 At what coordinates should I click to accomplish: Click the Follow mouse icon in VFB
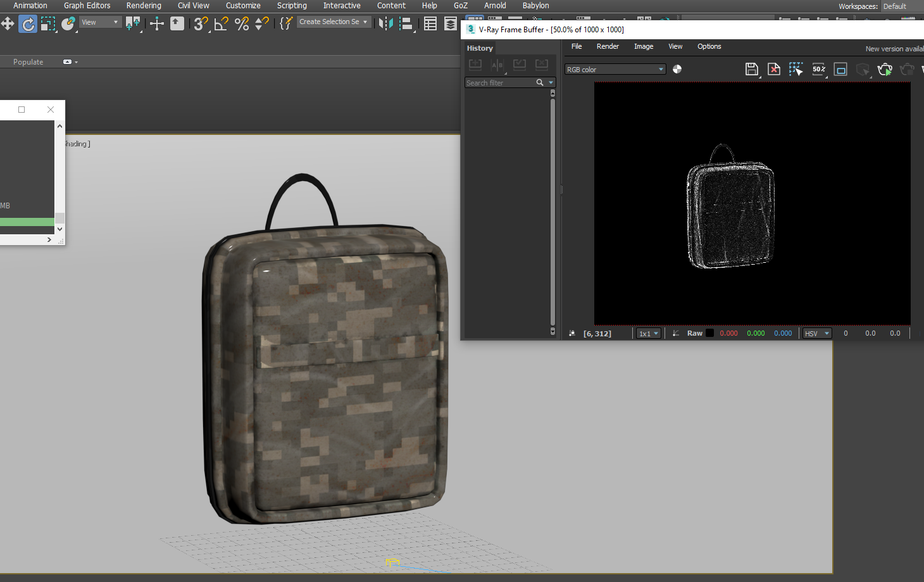(796, 70)
